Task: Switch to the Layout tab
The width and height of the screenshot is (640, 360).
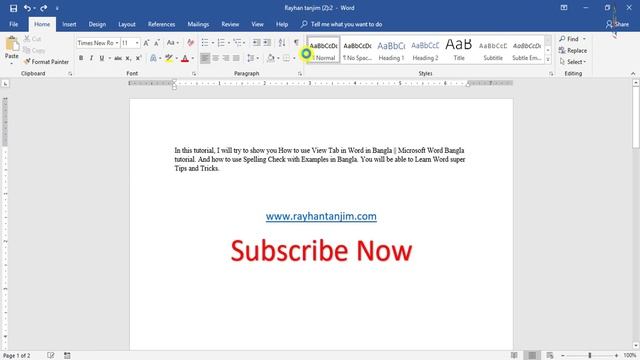Action: 127,24
